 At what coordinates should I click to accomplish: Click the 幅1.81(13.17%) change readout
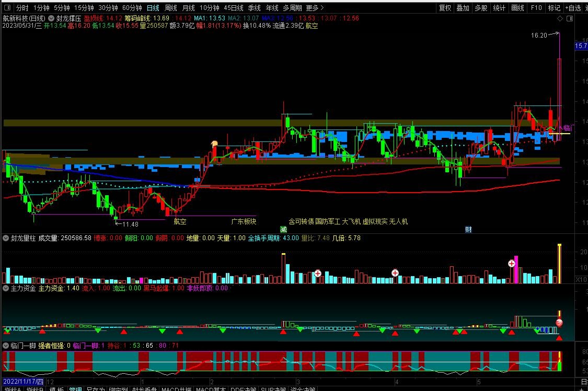[x=218, y=26]
